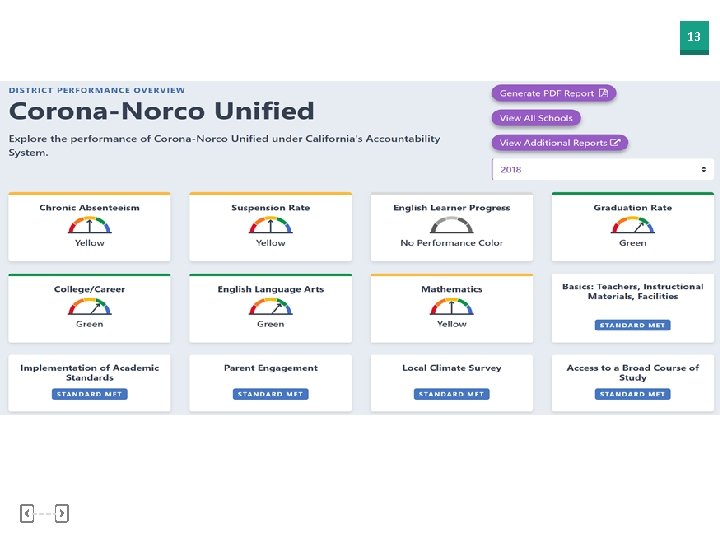This screenshot has width=720, height=540.
Task: Open the 2018 year dropdown
Action: tap(602, 170)
